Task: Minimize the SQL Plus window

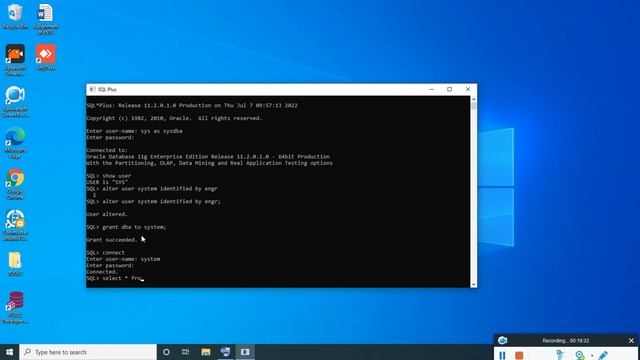Action: pos(431,89)
